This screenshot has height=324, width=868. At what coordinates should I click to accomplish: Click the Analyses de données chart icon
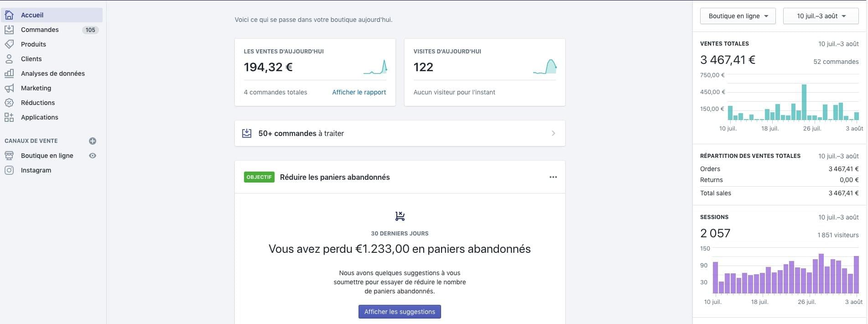pos(9,73)
